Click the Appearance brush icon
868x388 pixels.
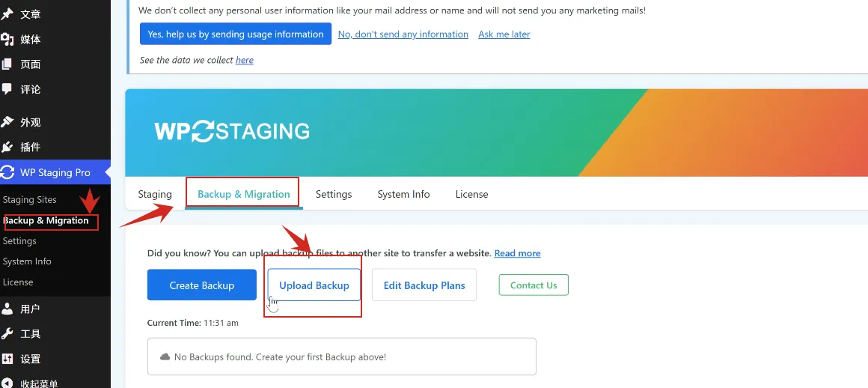pyautogui.click(x=7, y=122)
